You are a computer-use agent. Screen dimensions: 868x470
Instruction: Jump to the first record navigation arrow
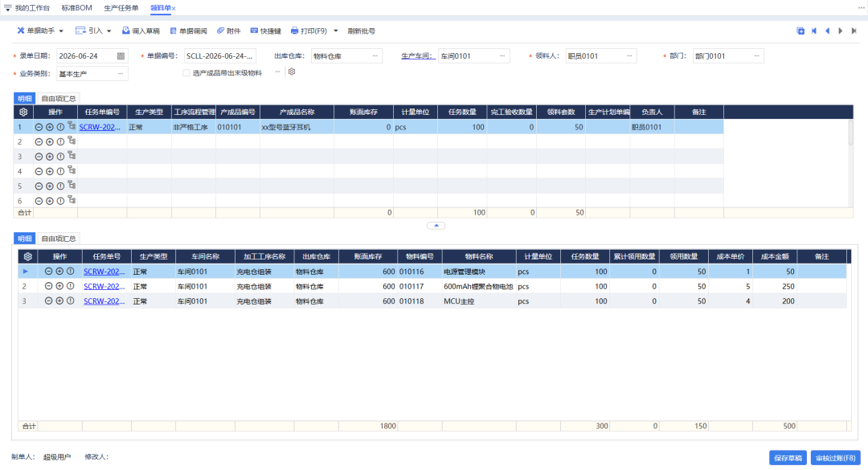point(813,31)
